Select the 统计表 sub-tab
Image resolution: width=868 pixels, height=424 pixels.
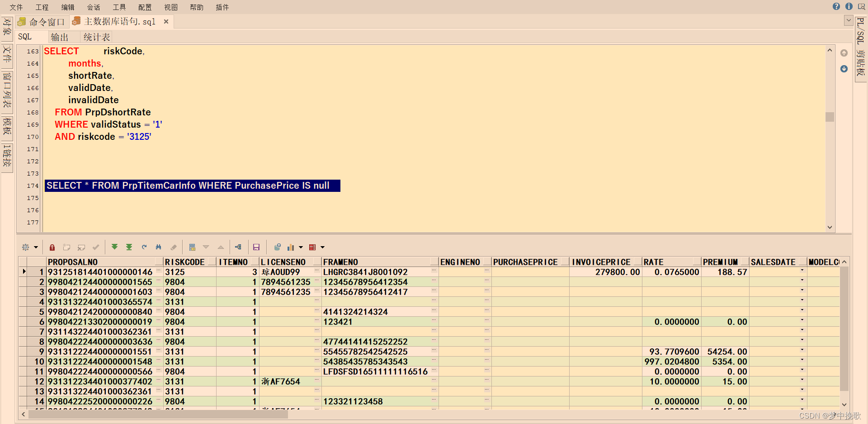point(97,37)
